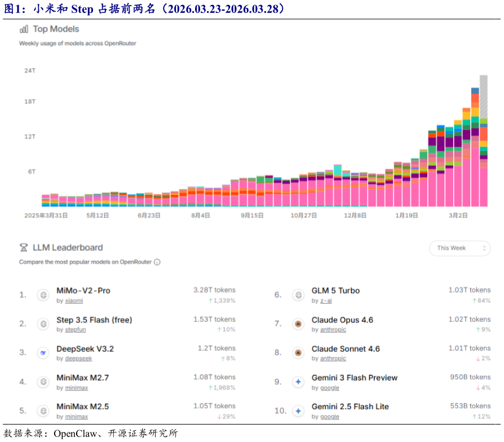Click the 1.03T tokens value
This screenshot has width=504, height=442.
470,290
